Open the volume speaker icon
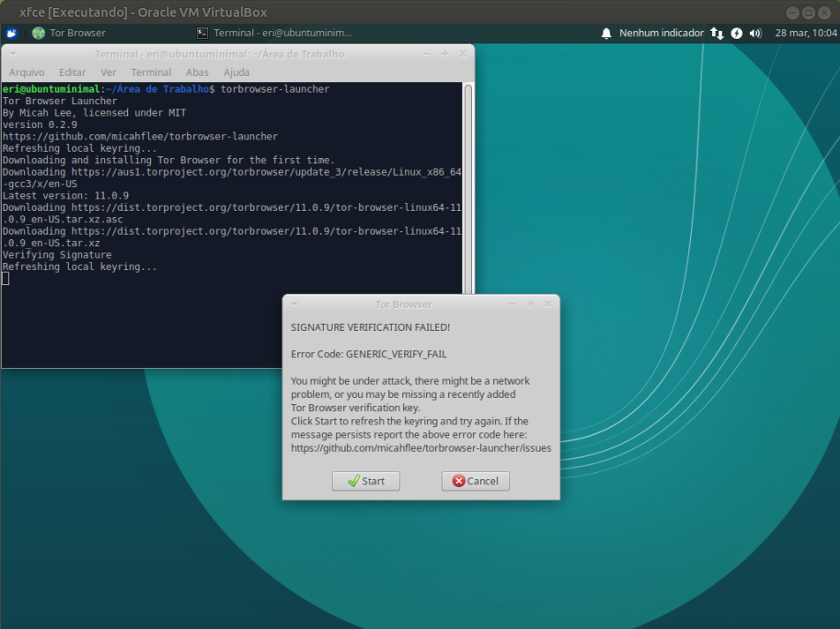Image resolution: width=840 pixels, height=629 pixels. tap(755, 34)
